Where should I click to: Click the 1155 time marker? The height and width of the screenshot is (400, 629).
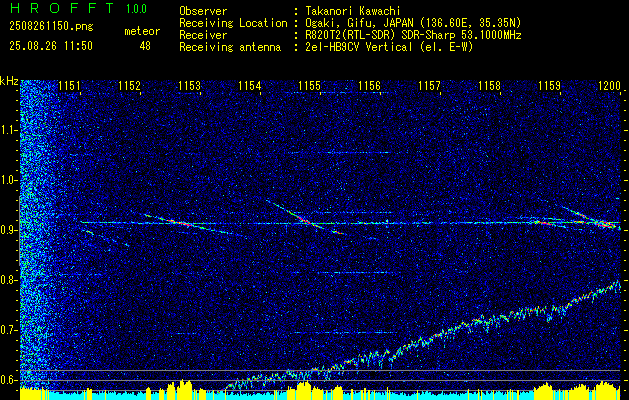(310, 86)
